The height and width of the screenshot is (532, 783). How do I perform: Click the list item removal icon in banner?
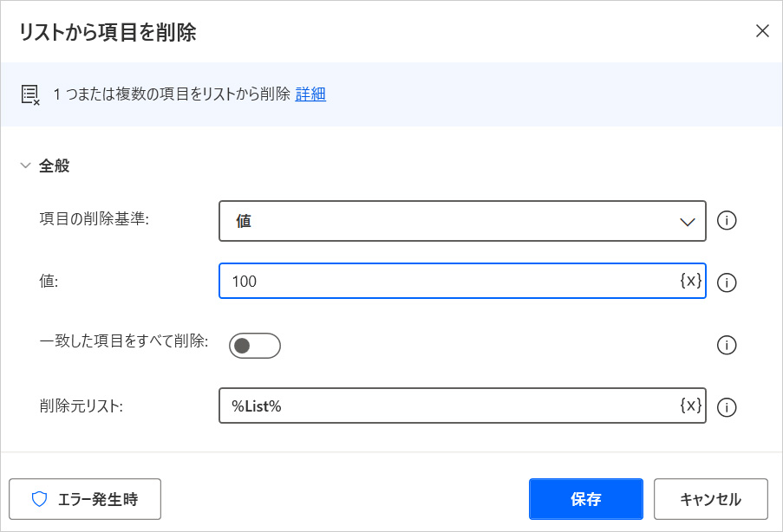[30, 94]
